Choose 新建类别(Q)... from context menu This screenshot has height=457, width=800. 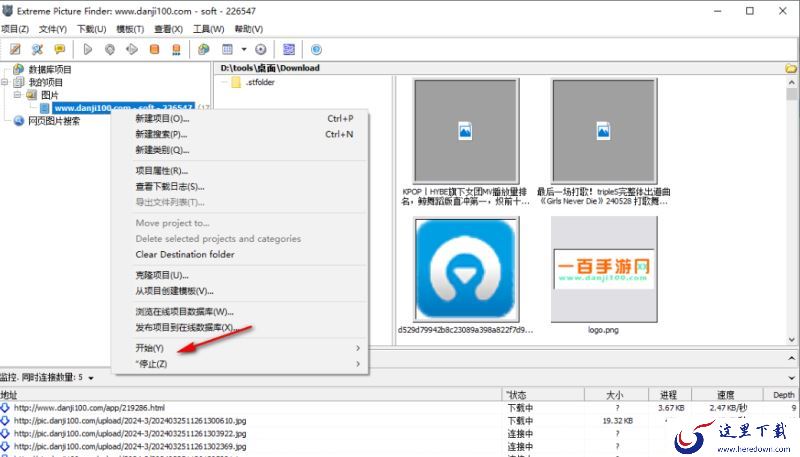(240, 150)
